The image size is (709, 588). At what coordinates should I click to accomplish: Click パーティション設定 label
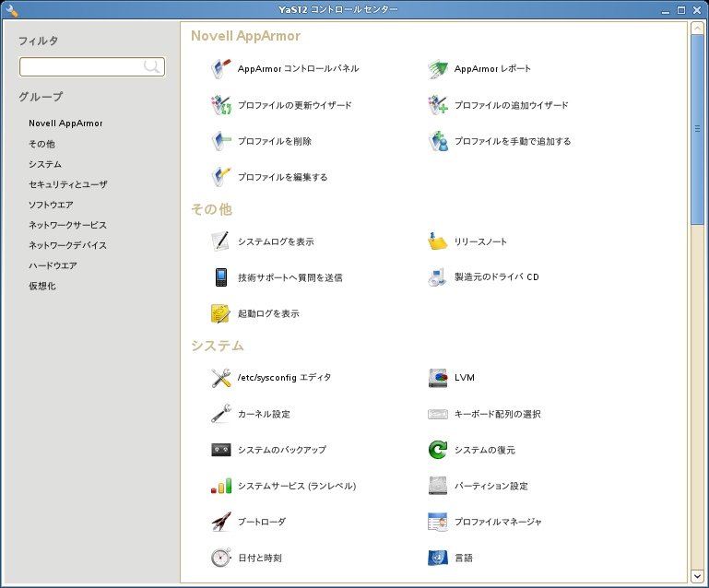click(491, 487)
